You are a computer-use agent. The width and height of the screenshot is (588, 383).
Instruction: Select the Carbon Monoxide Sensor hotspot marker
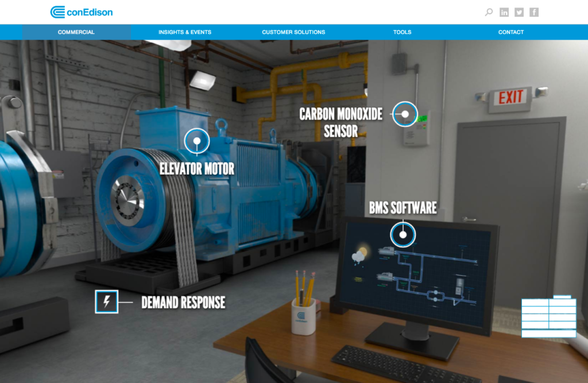(x=405, y=114)
